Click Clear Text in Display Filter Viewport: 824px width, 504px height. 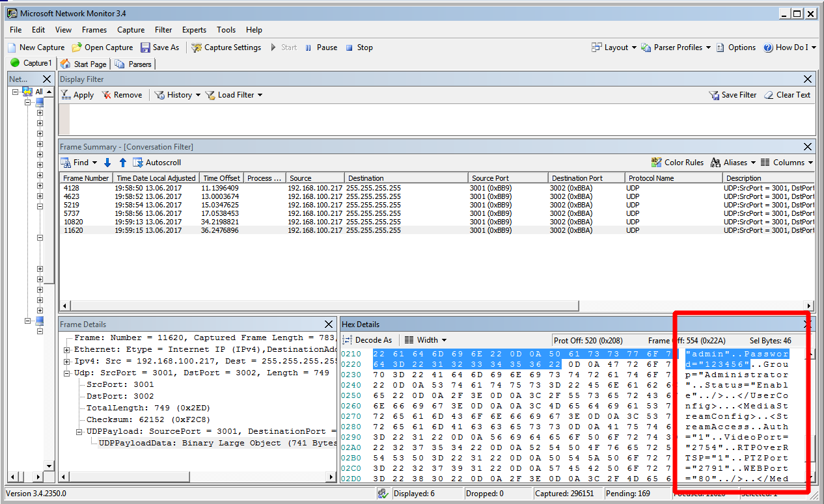787,95
